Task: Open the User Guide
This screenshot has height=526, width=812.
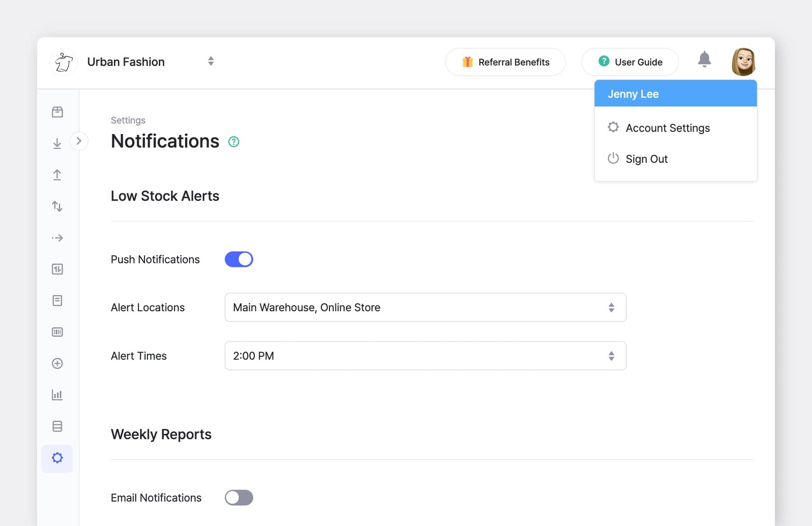Action: tap(630, 62)
